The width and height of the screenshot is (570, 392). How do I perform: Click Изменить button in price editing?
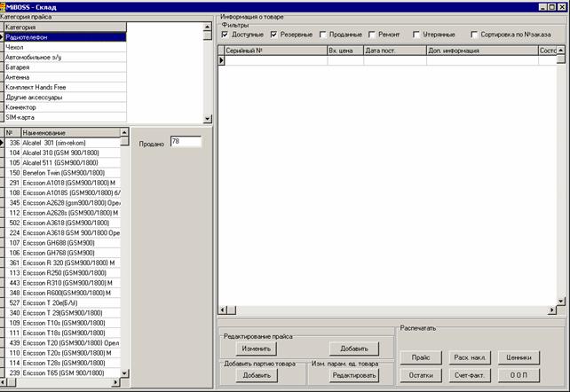(257, 349)
